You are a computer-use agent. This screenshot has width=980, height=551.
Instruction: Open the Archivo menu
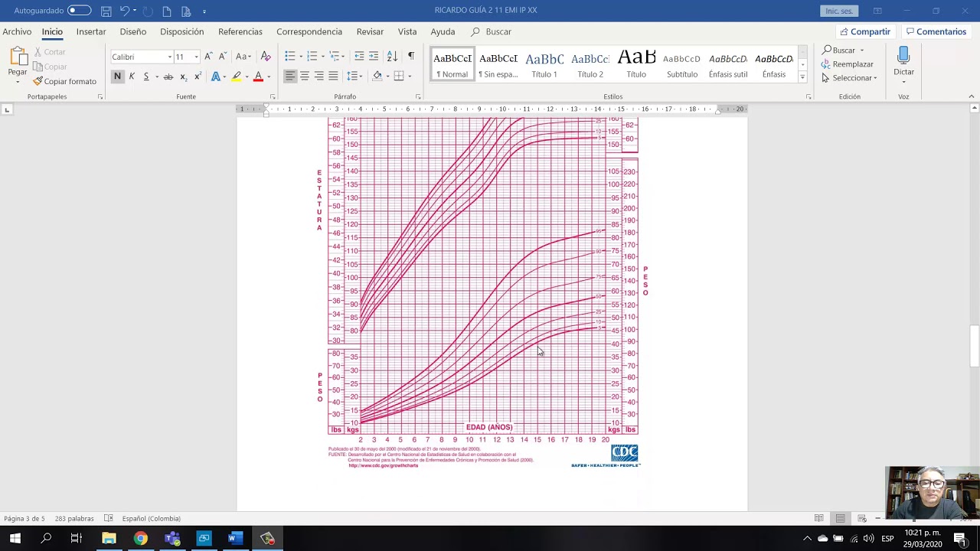click(17, 31)
